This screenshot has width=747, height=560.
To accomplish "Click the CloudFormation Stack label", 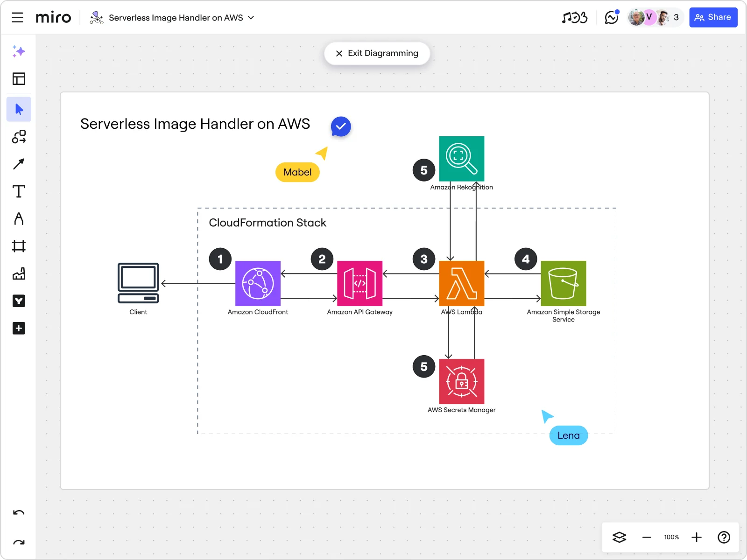I will [x=268, y=223].
